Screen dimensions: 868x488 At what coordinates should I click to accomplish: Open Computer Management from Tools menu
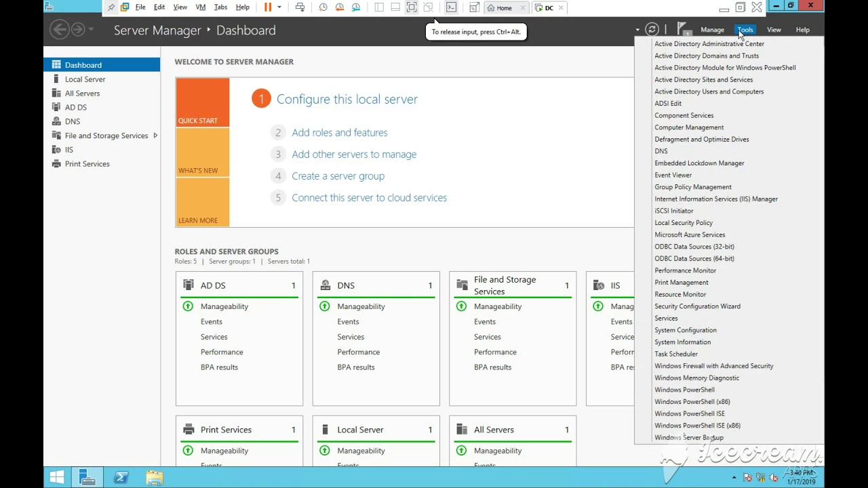pos(689,127)
